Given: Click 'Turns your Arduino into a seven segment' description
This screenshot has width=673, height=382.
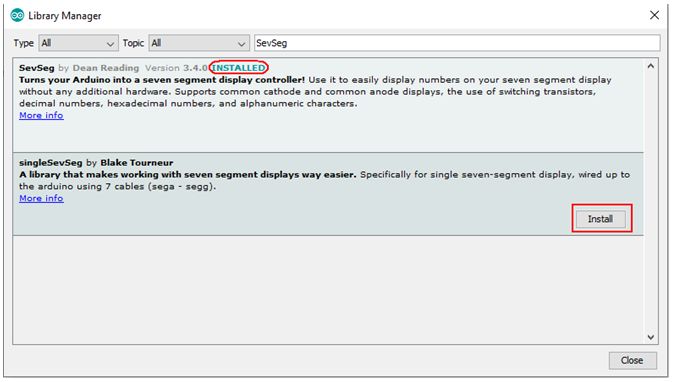Looking at the screenshot, I should (162, 80).
